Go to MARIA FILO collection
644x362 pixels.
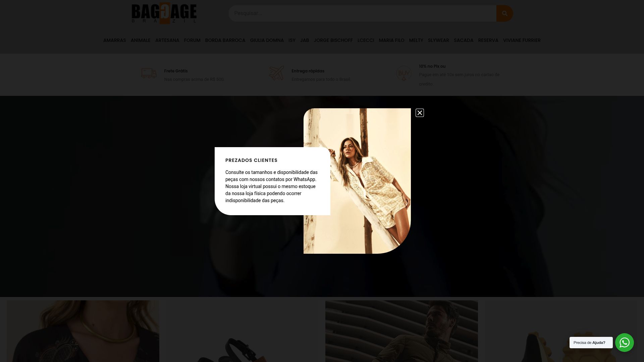pos(392,40)
